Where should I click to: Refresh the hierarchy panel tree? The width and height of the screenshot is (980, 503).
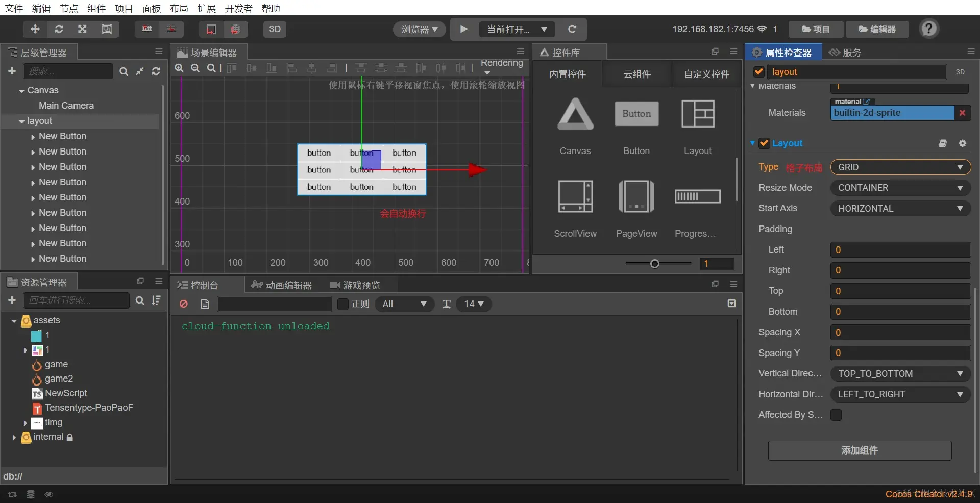(x=156, y=71)
